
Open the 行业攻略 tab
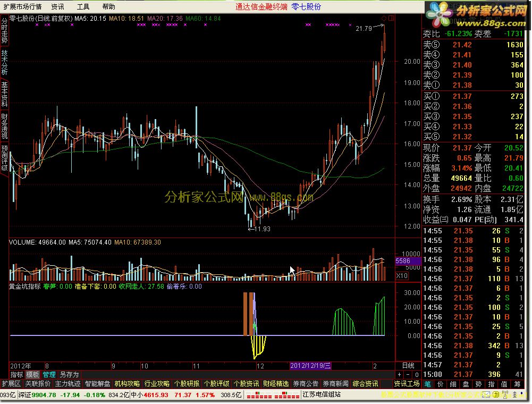pyautogui.click(x=157, y=384)
